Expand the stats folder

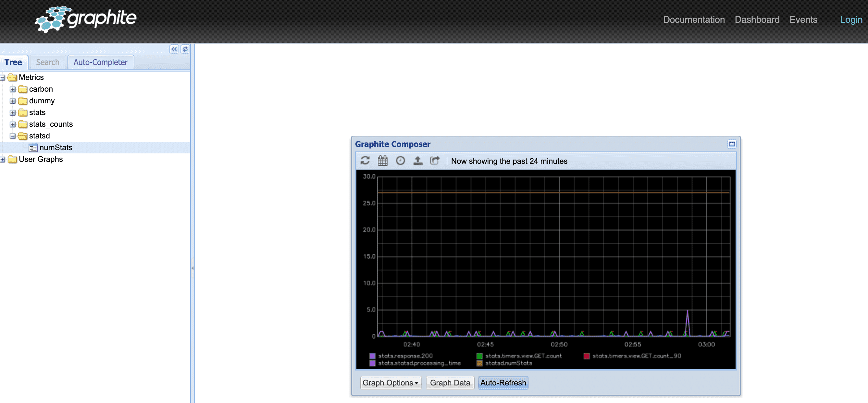[12, 113]
